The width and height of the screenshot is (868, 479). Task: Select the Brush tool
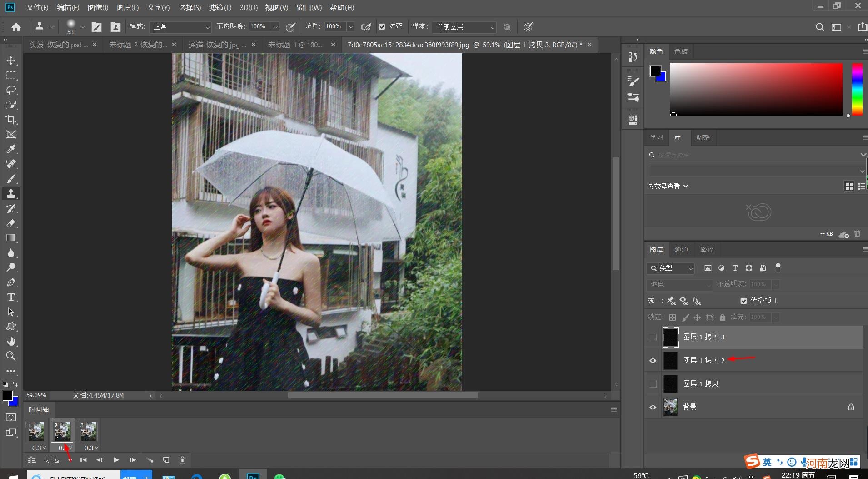pyautogui.click(x=11, y=179)
